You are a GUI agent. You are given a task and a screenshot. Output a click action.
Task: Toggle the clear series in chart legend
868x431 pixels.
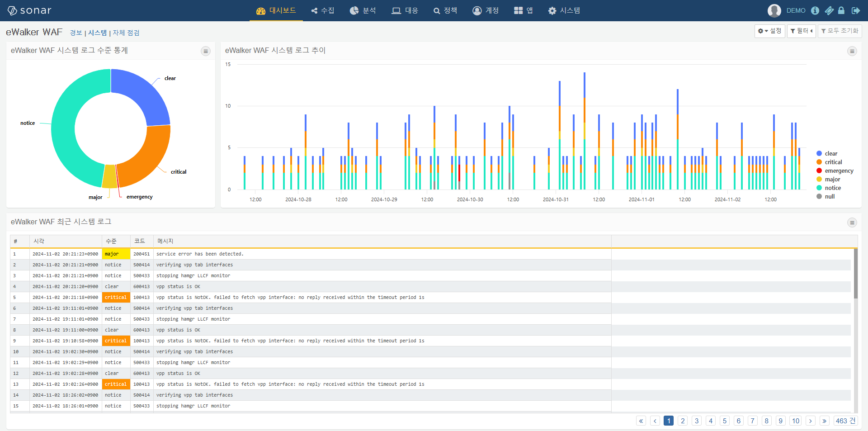827,153
